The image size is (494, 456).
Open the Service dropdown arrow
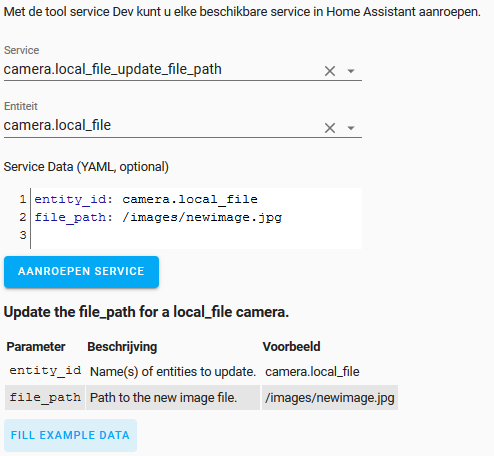tap(351, 71)
